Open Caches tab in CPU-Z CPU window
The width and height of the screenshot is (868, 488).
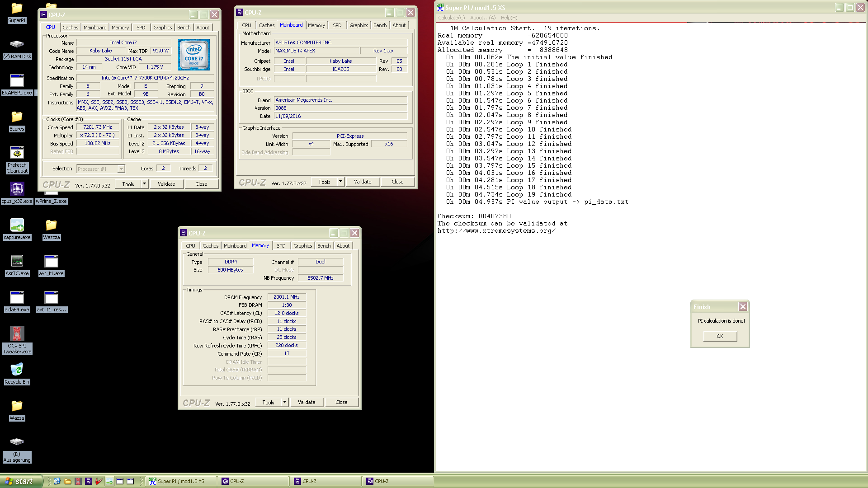tap(70, 28)
